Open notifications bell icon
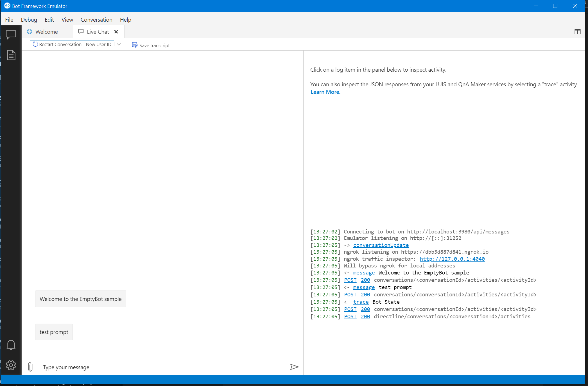 click(x=11, y=345)
